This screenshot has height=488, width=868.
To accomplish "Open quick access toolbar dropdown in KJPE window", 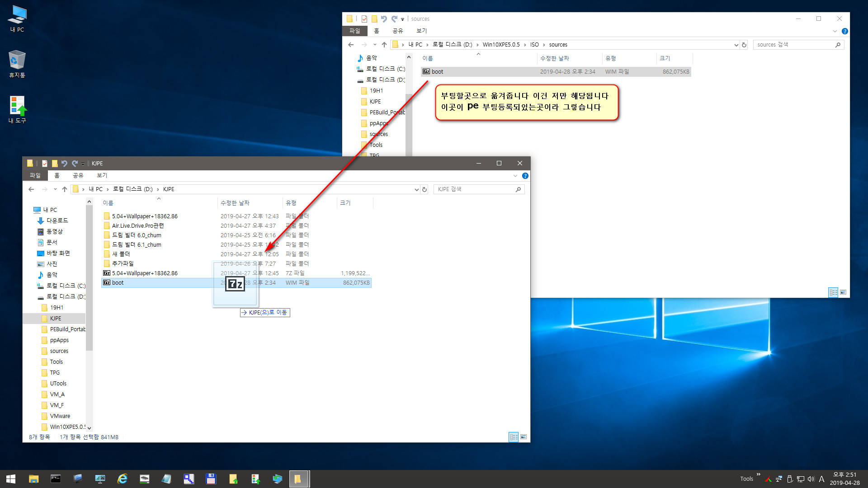I will pos(83,164).
